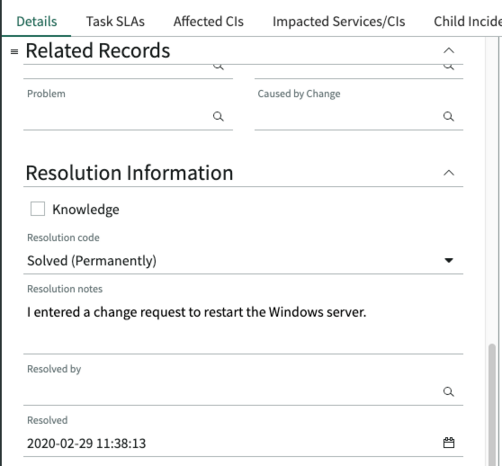This screenshot has height=466, width=502.
Task: Click the Knowledge label text
Action: (x=86, y=210)
